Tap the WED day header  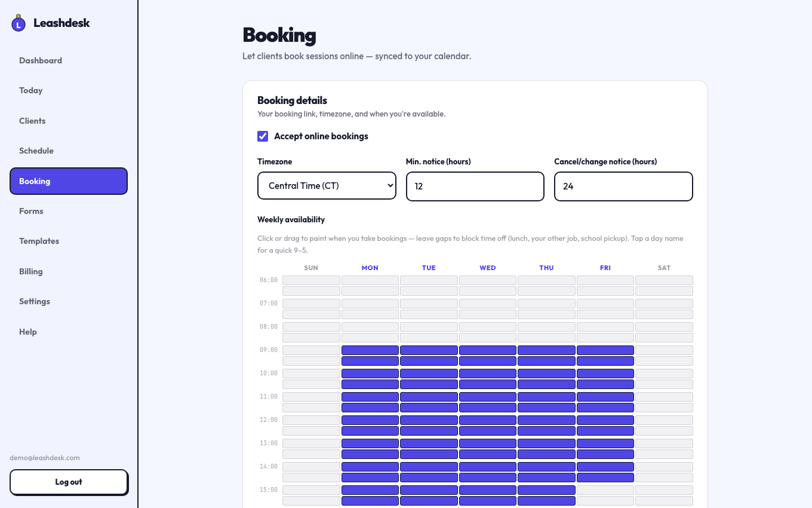[488, 268]
